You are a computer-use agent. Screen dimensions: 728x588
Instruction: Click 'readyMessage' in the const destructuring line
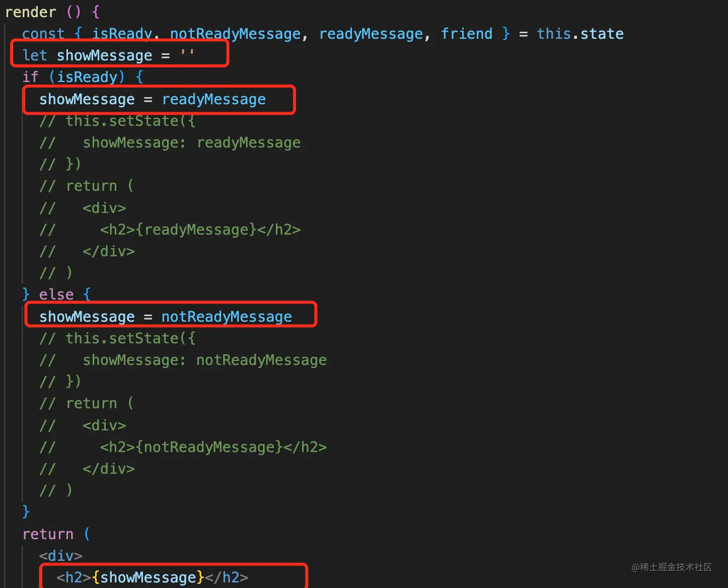coord(371,34)
